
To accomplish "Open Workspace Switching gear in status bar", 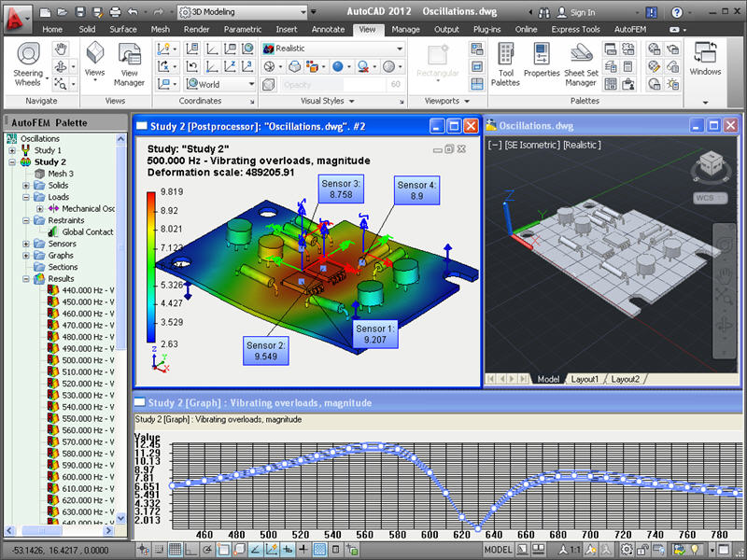I will [x=627, y=550].
